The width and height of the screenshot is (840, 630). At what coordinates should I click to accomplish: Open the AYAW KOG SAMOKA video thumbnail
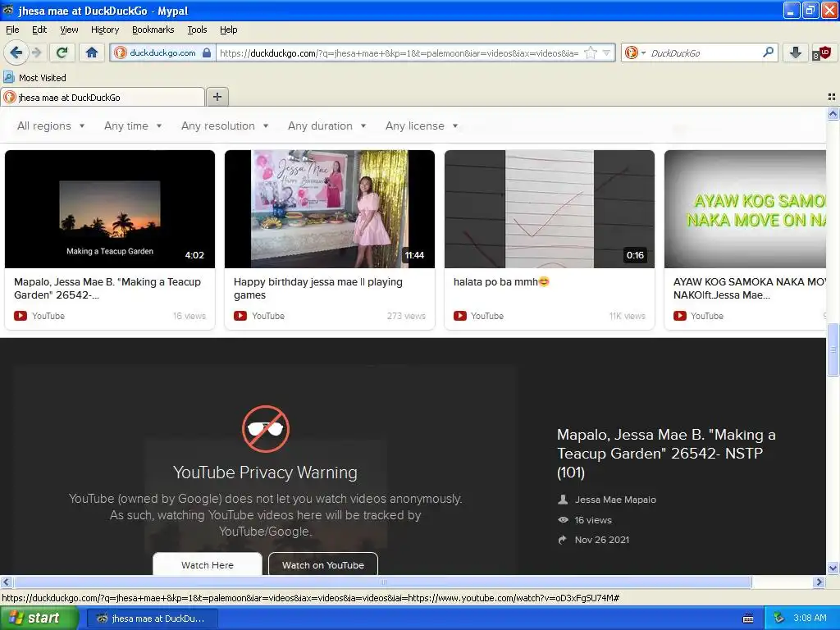coord(745,209)
